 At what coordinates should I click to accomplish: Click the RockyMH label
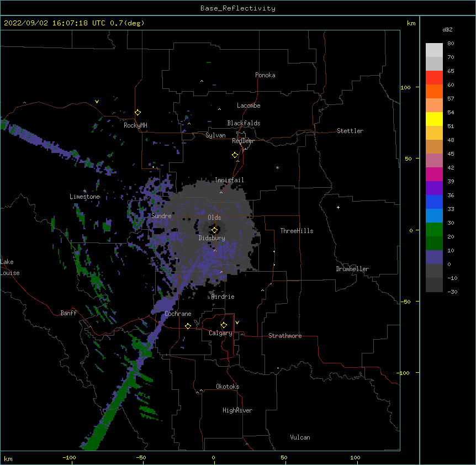135,125
